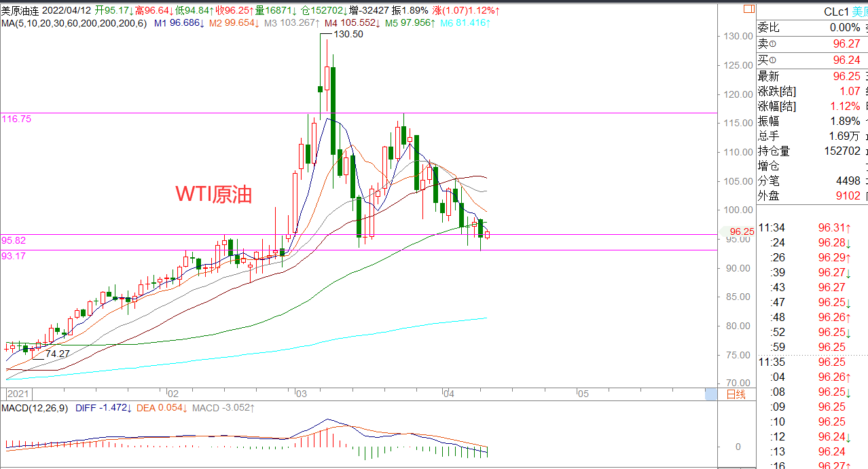Viewport: 868px width, 469px height.
Task: Click the 振幅 value 1.89% in panel
Action: [845, 121]
